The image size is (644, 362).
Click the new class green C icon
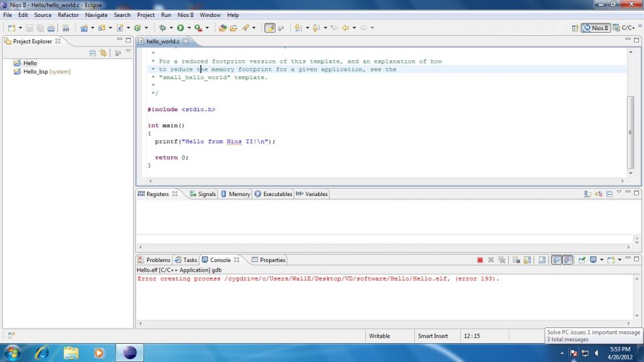coord(138,28)
